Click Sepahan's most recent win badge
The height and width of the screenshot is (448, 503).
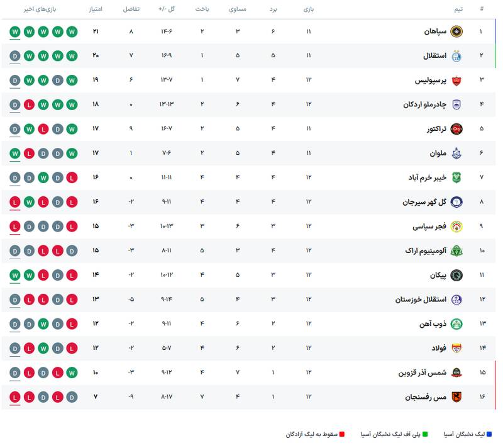14,31
